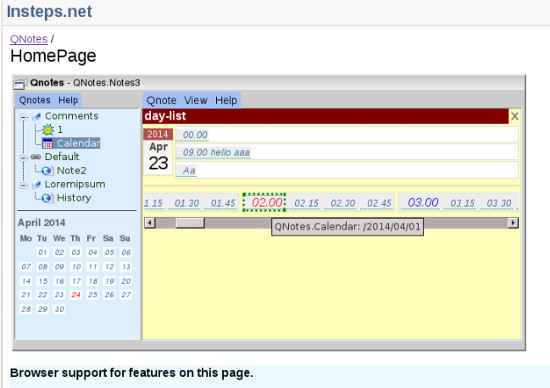Open the Qnotes menu in left panel
Screen dimensions: 550x388
tap(35, 100)
